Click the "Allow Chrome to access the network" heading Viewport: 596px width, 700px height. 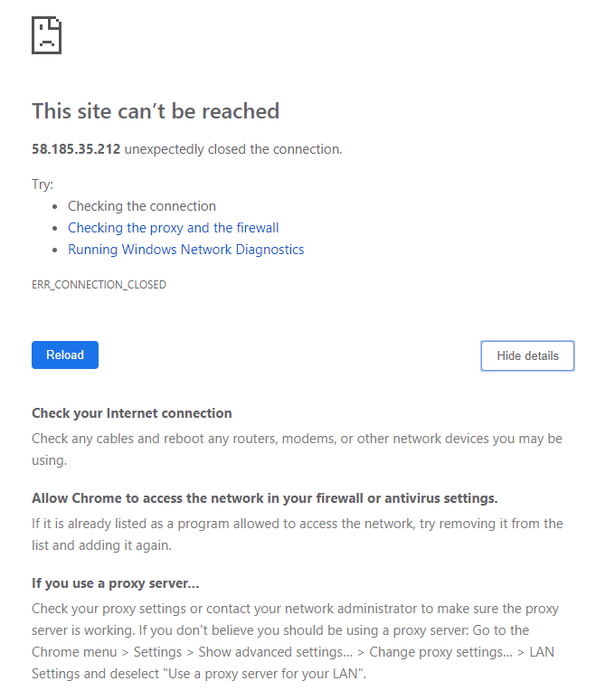point(265,498)
